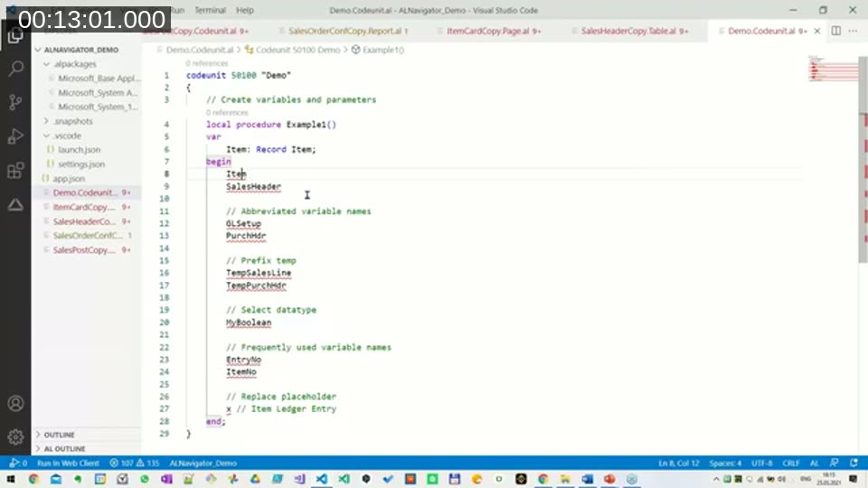Click the errors and warnings count in status bar
868x488 pixels.
click(x=135, y=463)
